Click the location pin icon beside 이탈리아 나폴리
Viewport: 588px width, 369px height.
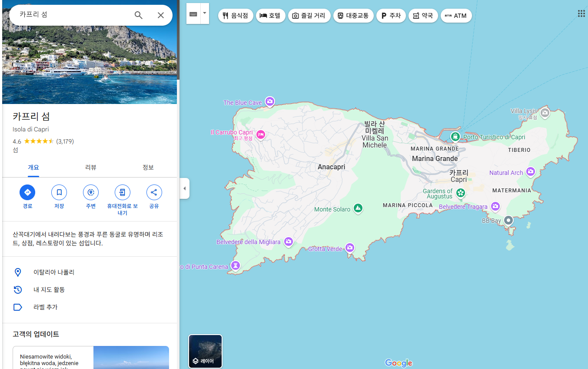coord(18,272)
